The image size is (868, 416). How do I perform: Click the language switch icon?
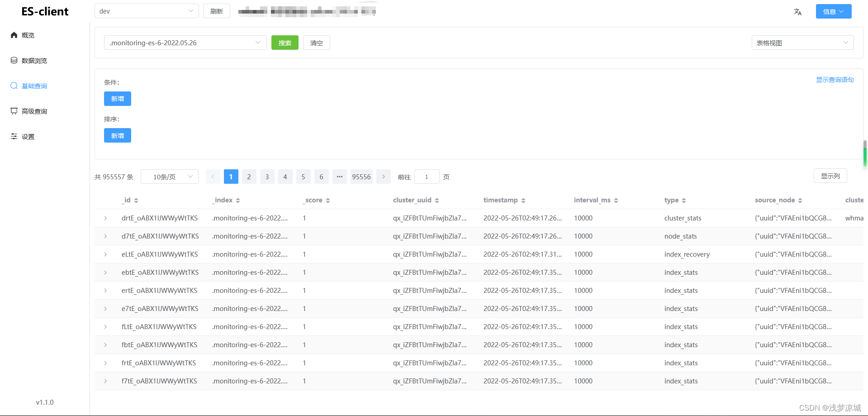click(797, 11)
